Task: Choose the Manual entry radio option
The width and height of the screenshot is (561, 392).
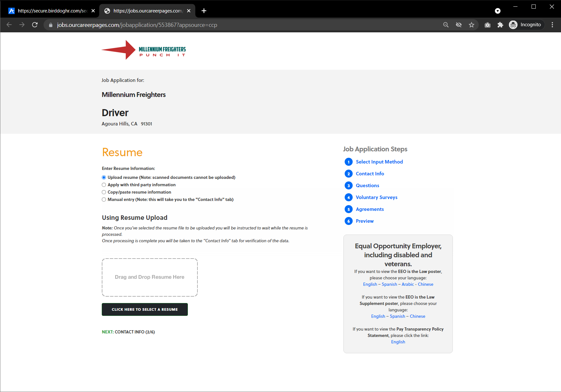Action: pos(104,199)
